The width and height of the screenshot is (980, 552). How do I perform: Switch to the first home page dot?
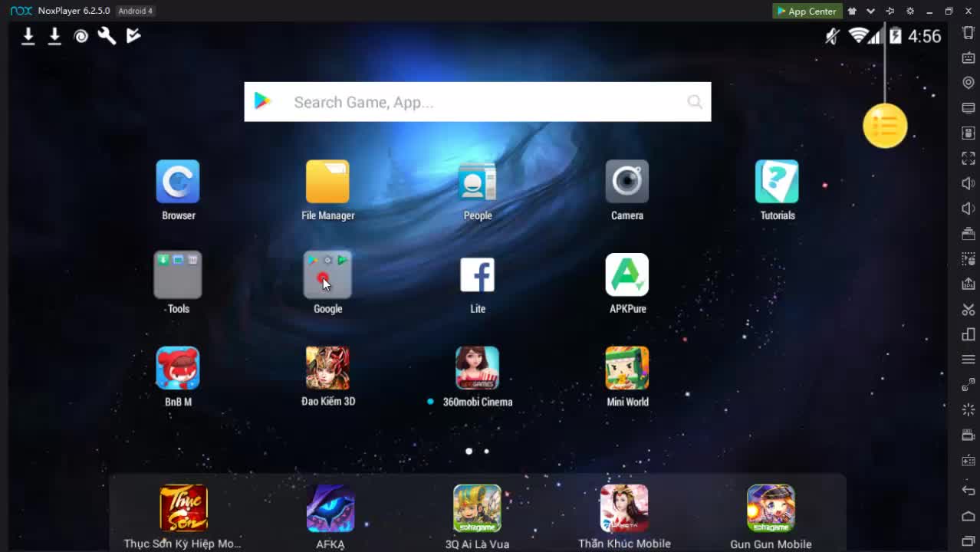point(469,451)
